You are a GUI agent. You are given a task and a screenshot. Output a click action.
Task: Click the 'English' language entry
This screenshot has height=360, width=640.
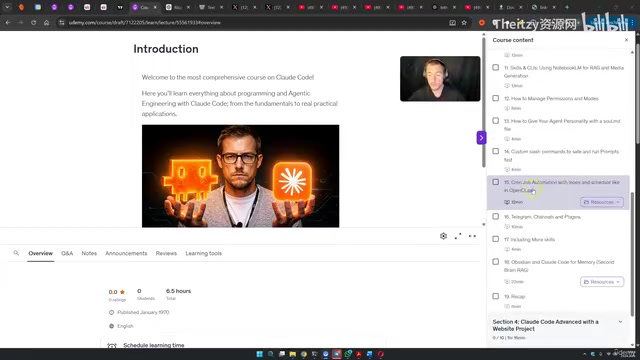125,326
